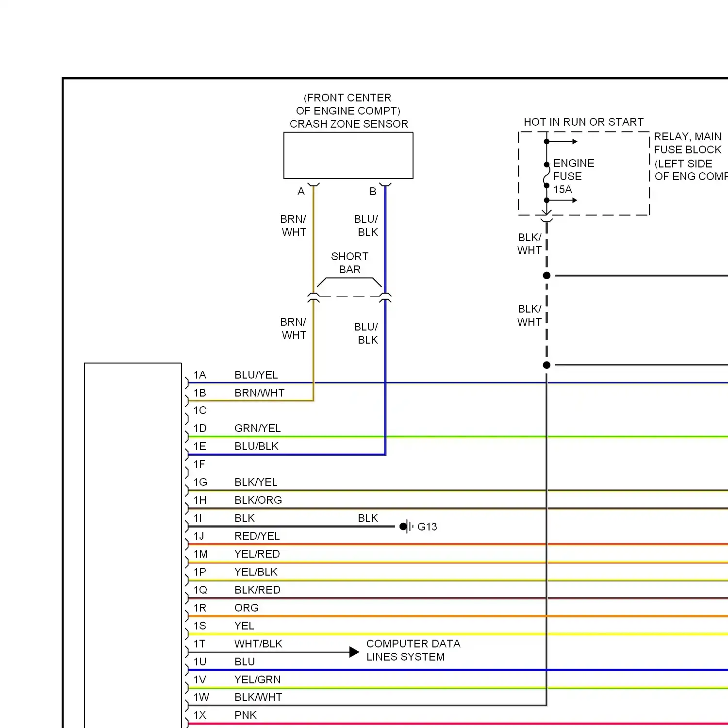Click pin label 1P
The width and height of the screenshot is (728, 728).
point(199,572)
